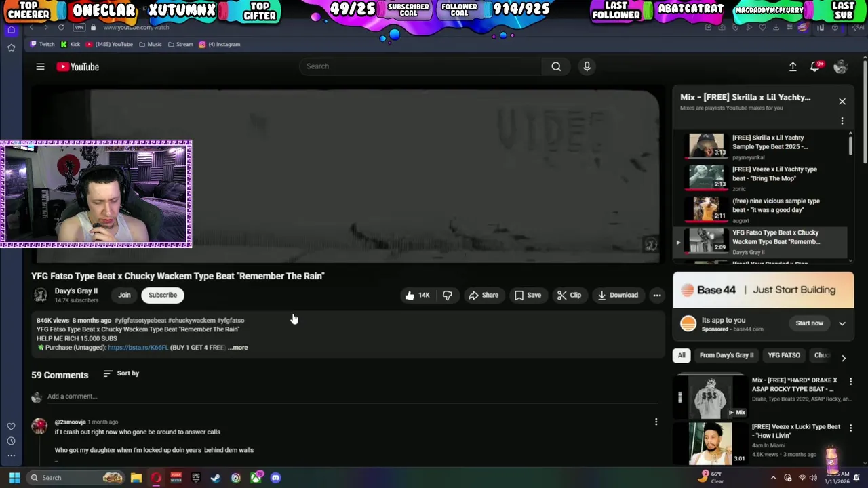Open the Windows Start menu

coord(14,478)
